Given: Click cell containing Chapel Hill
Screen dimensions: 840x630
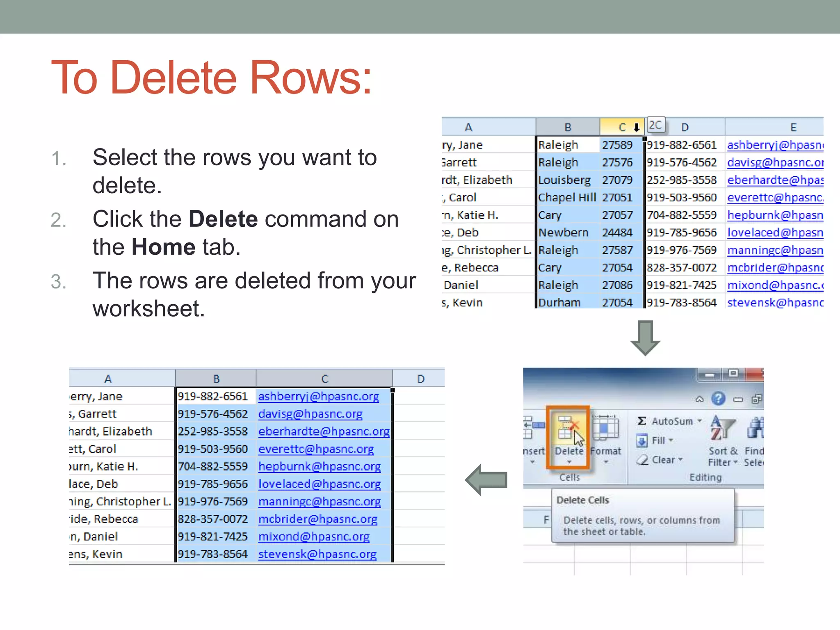Looking at the screenshot, I should (x=567, y=198).
